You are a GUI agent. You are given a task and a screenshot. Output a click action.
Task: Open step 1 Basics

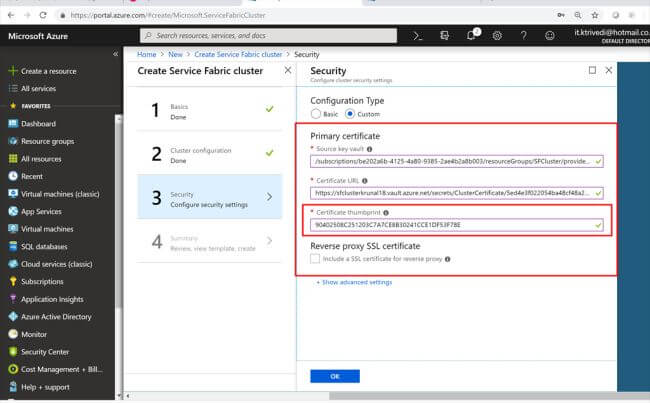coord(209,110)
